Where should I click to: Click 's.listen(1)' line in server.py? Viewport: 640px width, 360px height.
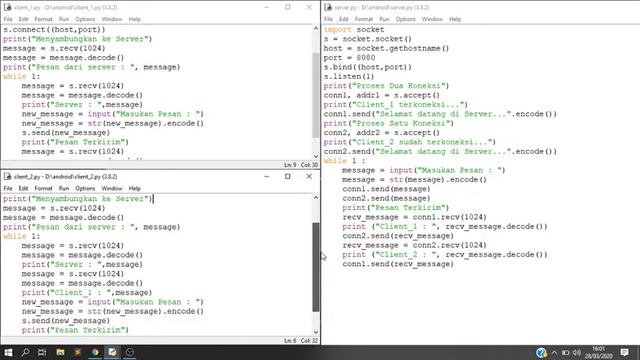pos(349,76)
